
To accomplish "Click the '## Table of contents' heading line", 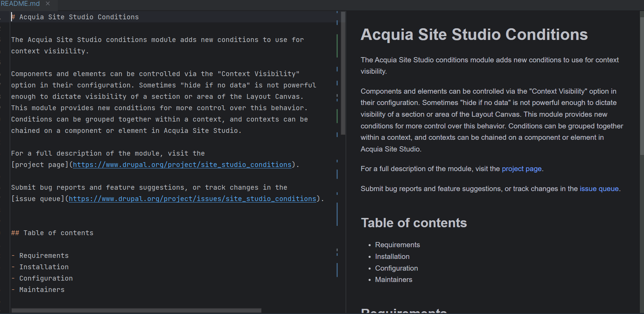I will (52, 233).
